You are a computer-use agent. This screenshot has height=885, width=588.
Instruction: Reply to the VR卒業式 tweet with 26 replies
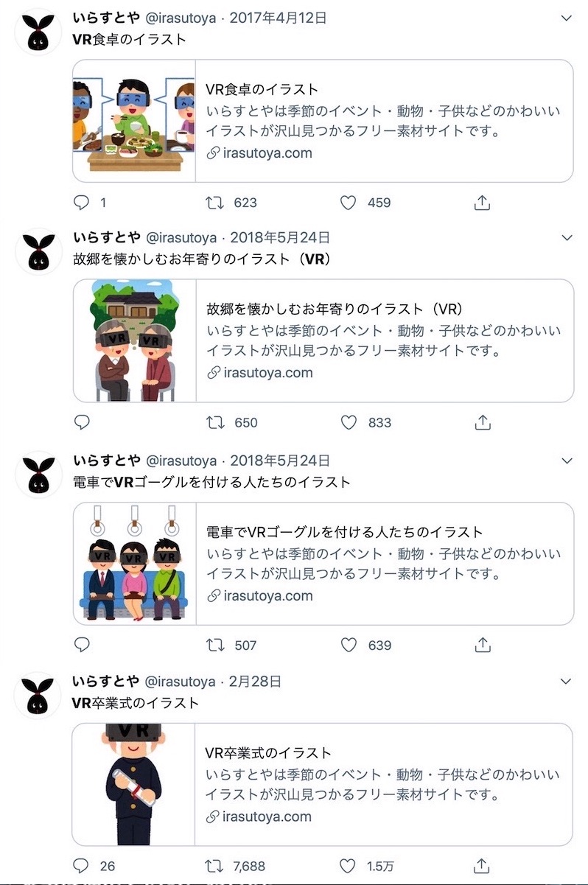coord(82,865)
